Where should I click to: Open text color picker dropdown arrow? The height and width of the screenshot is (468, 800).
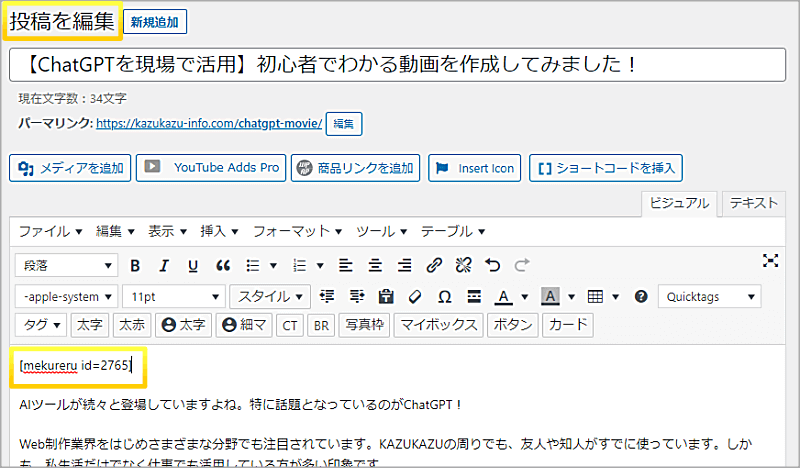[524, 297]
